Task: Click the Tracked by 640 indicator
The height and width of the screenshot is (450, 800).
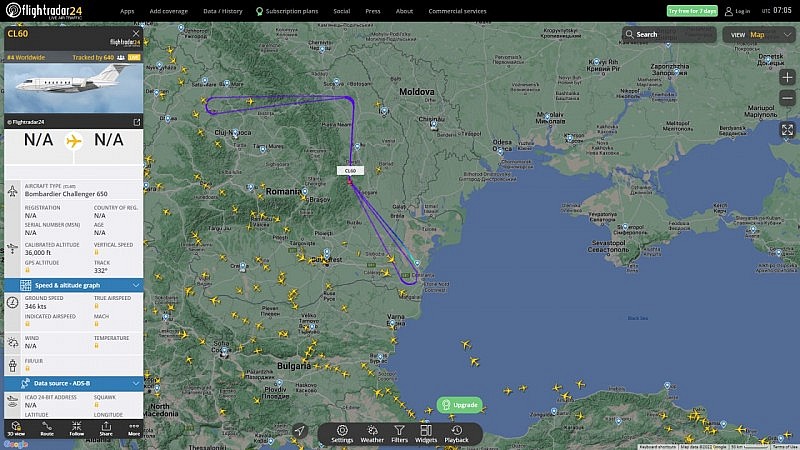Action: click(x=93, y=57)
